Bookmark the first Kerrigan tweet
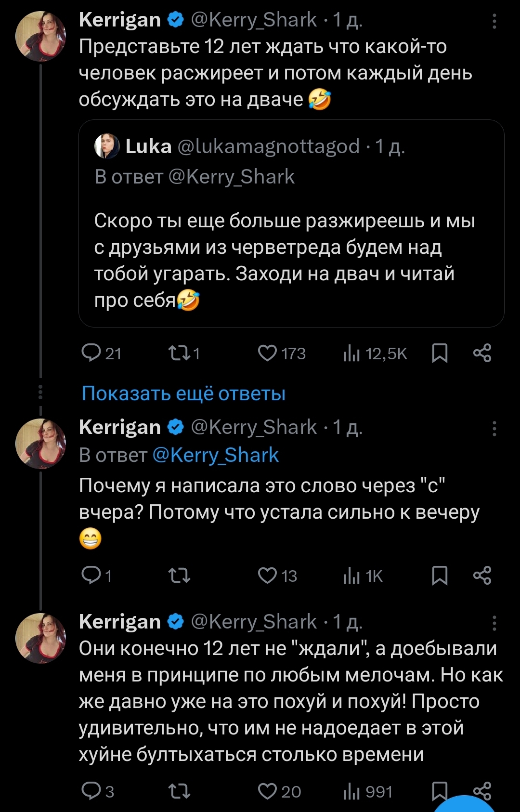The image size is (520, 812). point(440,353)
